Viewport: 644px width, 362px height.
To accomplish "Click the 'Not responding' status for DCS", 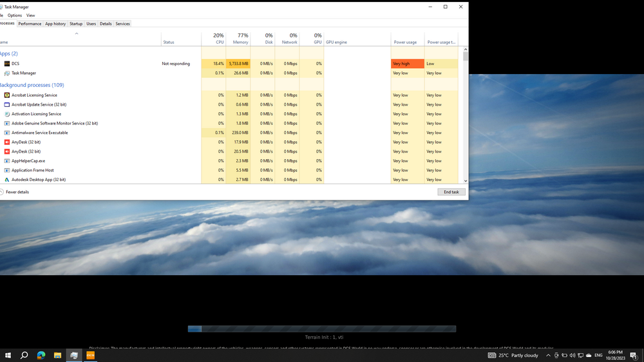I will pyautogui.click(x=176, y=64).
